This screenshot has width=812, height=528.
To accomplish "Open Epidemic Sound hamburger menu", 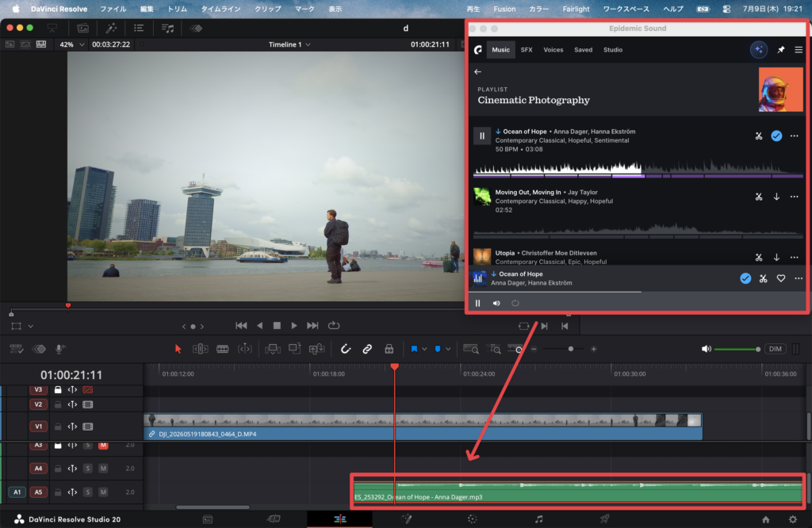I will coord(798,50).
